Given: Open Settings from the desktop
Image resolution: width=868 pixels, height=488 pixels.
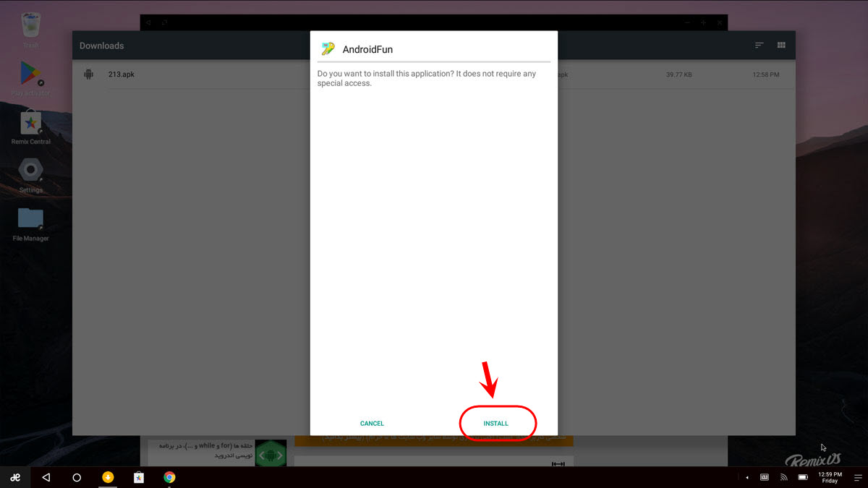Looking at the screenshot, I should click(x=30, y=176).
